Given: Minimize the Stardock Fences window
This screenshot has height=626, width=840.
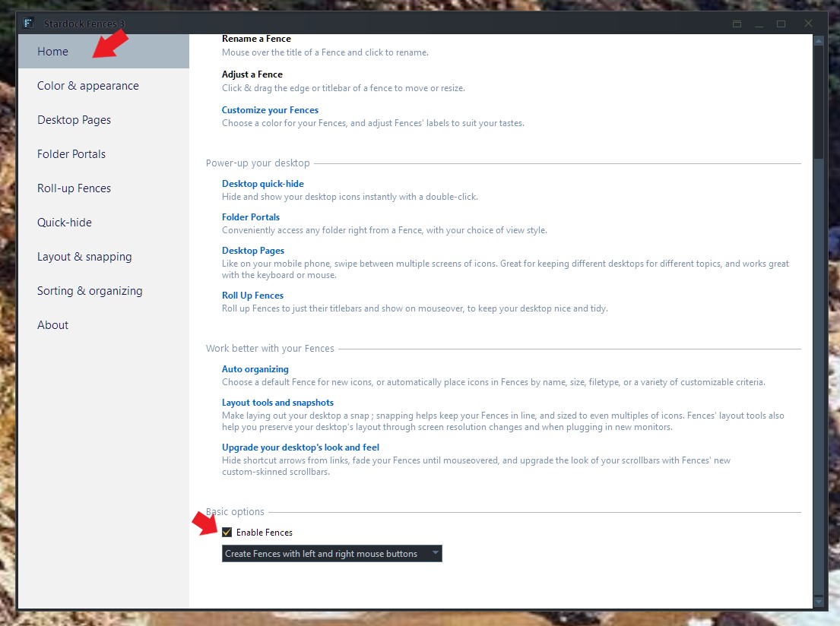Looking at the screenshot, I should point(759,24).
